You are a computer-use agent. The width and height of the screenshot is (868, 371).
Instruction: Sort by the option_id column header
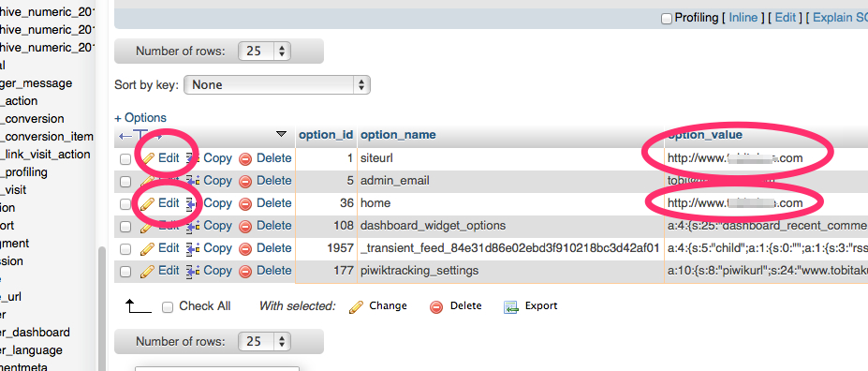326,135
